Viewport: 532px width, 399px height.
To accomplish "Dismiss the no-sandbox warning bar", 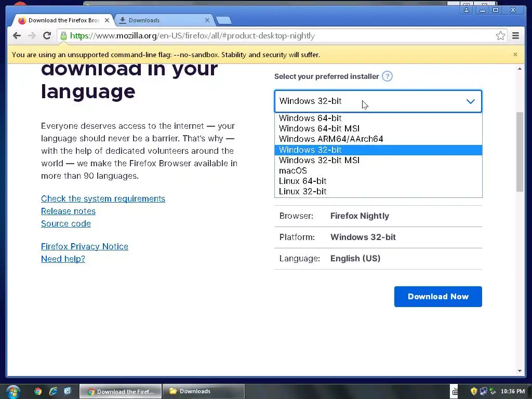I will (515, 55).
